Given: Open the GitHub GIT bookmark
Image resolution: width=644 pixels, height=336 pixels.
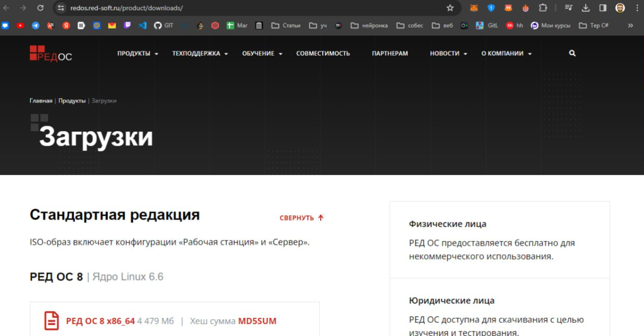Looking at the screenshot, I should point(163,25).
